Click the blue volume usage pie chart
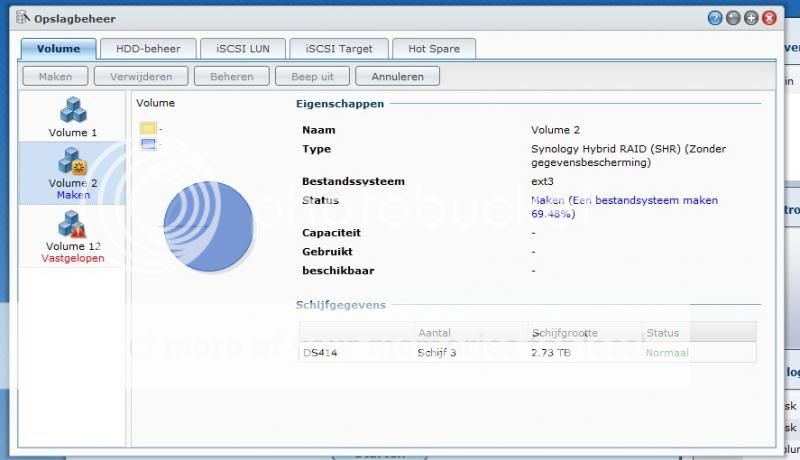The height and width of the screenshot is (460, 800). pyautogui.click(x=208, y=226)
